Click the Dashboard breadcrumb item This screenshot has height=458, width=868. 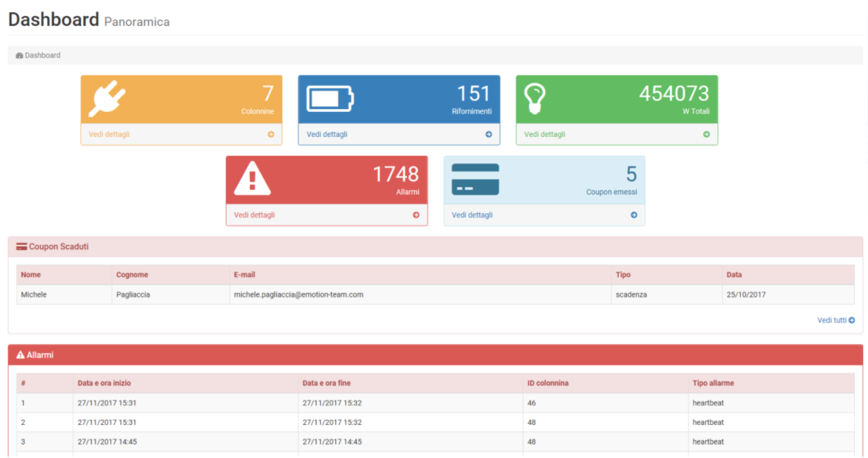(42, 55)
